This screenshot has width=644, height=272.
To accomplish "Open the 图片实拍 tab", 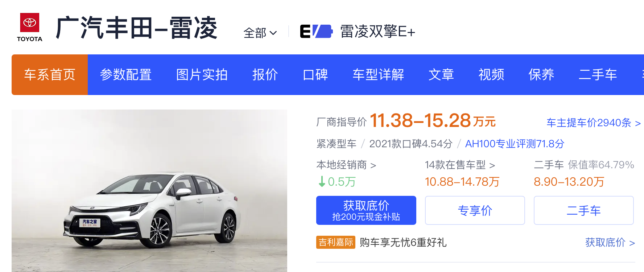I will [202, 75].
